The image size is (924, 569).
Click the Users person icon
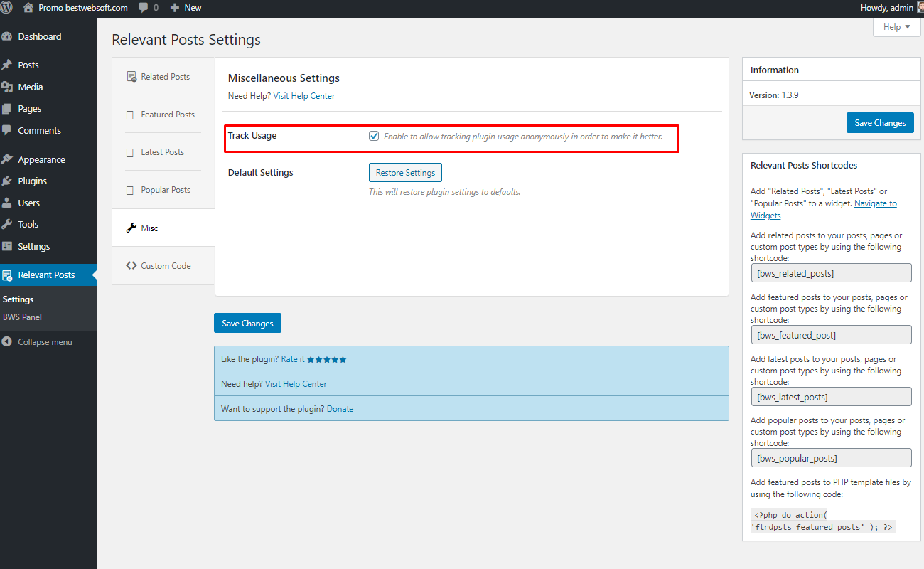[x=7, y=203]
